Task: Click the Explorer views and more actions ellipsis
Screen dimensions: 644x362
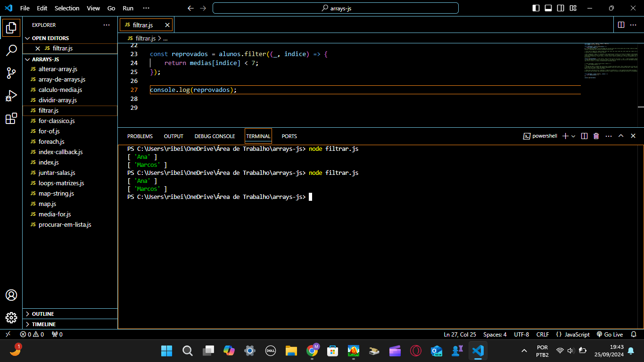Action: pos(107,25)
